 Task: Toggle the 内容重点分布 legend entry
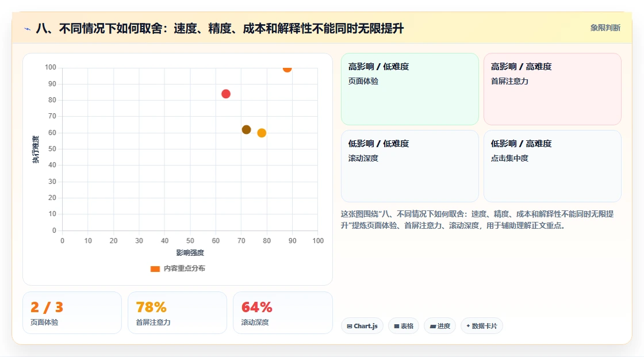tap(178, 268)
